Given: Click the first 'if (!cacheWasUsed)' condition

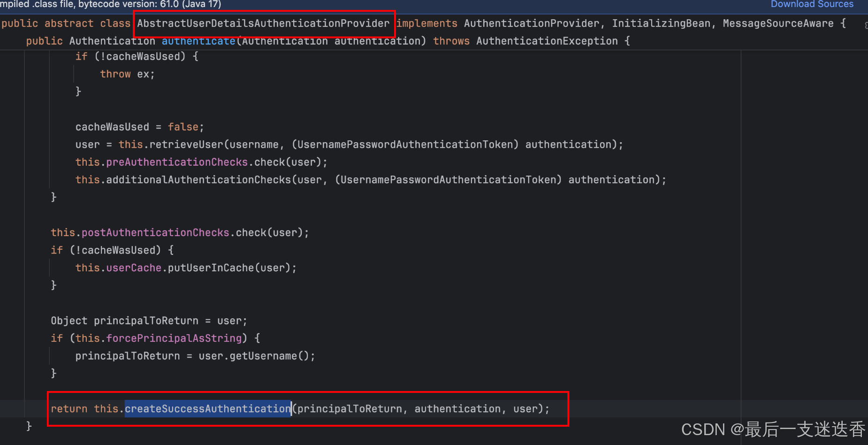Looking at the screenshot, I should pyautogui.click(x=137, y=57).
